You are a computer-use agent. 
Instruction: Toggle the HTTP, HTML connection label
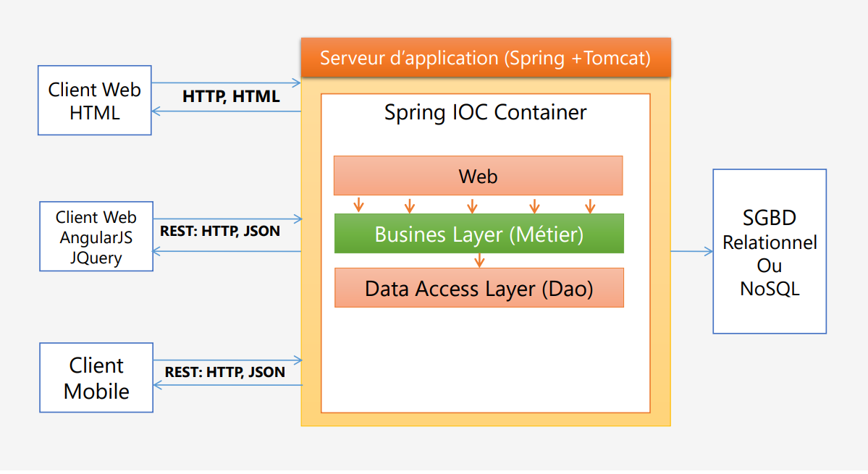232,96
